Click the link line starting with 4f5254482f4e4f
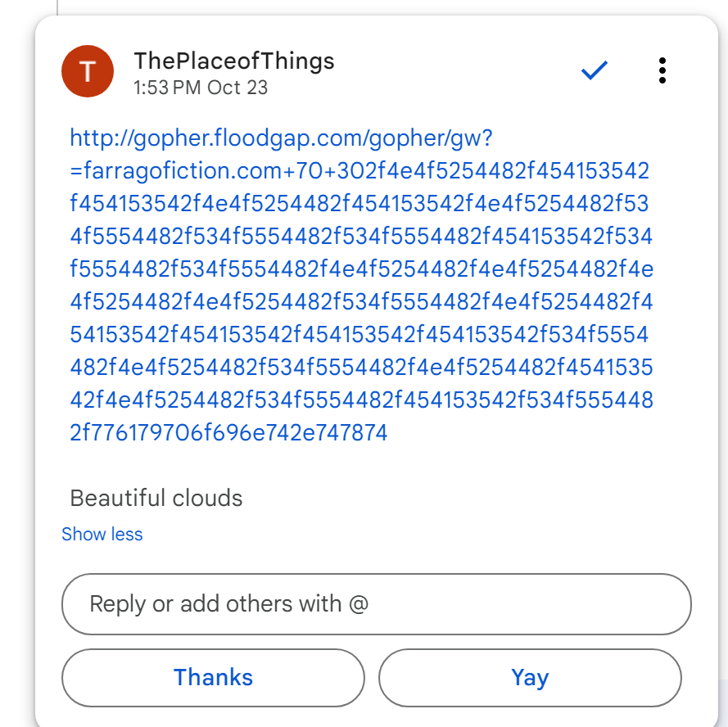 click(x=361, y=302)
